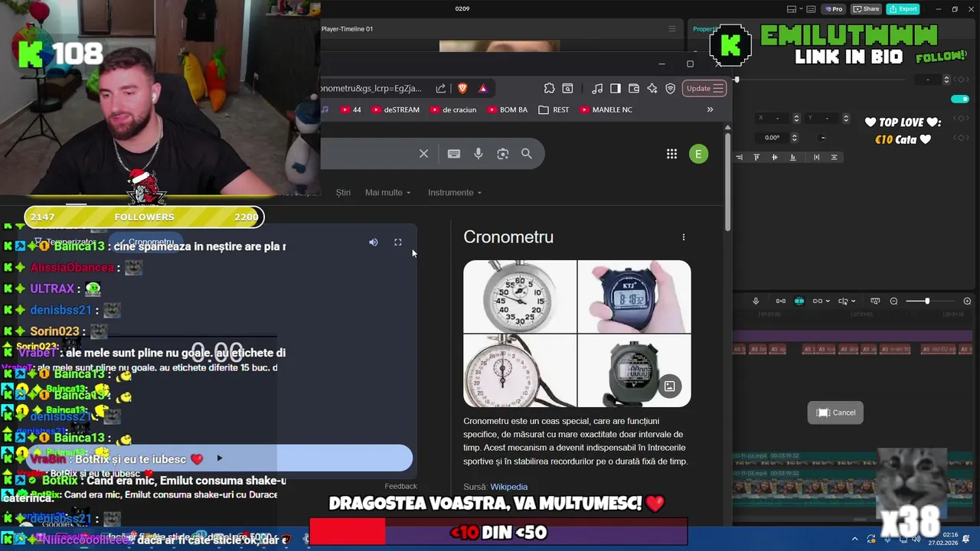
Task: Open the Leo AI sparkle icon
Action: point(652,89)
